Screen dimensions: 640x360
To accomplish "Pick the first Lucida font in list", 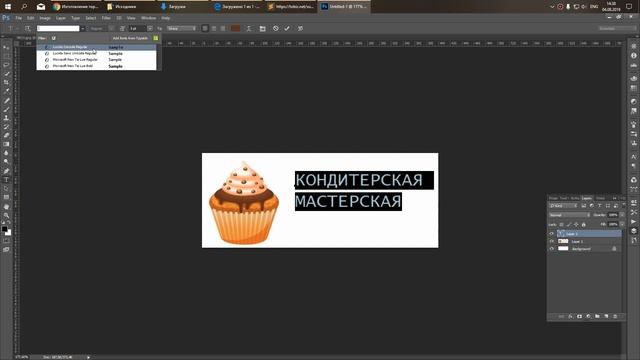I will point(96,47).
